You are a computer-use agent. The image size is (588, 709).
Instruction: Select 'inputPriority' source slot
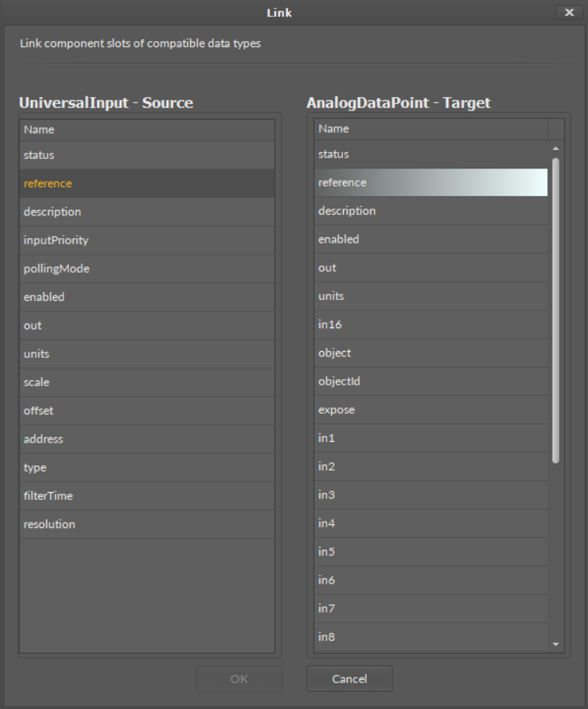click(x=146, y=240)
